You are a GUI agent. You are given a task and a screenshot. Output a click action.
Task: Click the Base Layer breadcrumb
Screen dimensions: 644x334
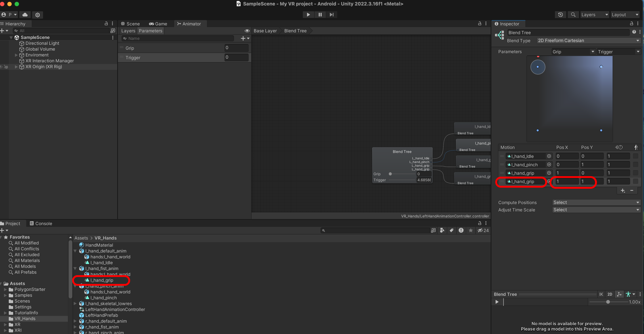(265, 31)
